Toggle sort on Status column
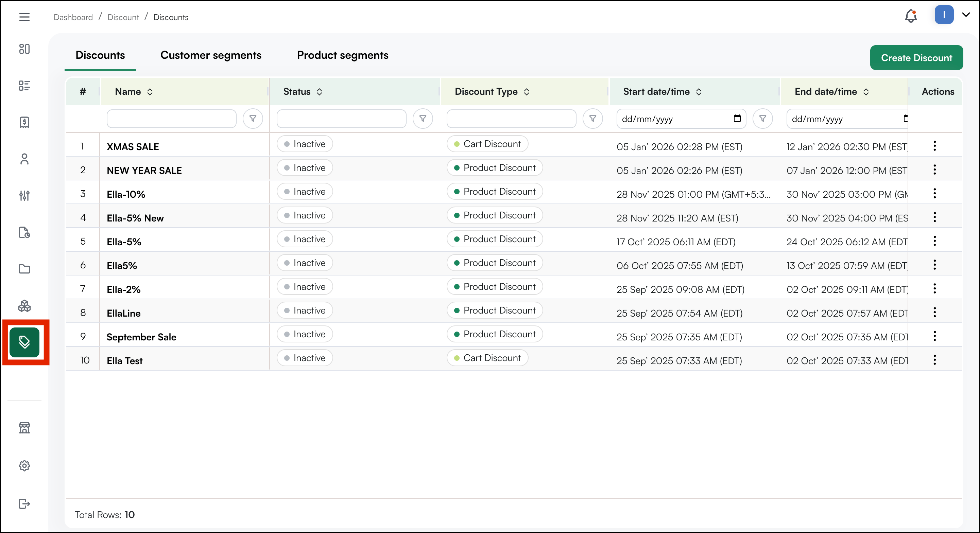980x533 pixels. [320, 92]
